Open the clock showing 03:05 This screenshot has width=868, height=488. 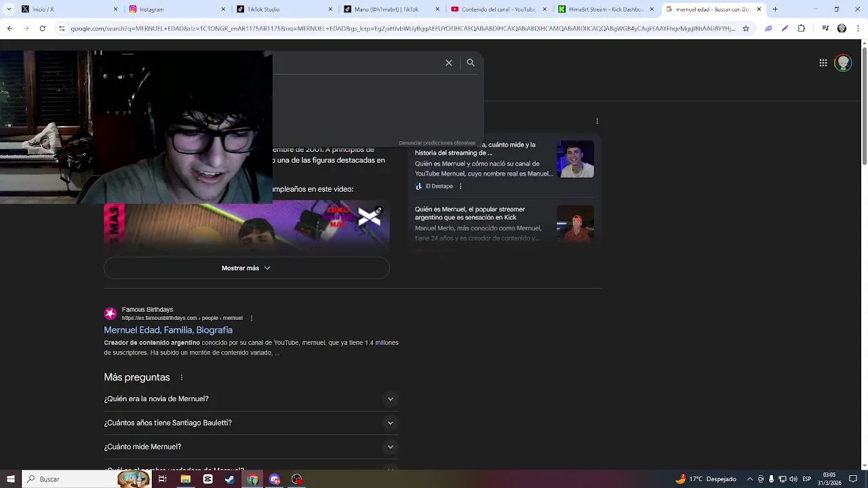tap(829, 479)
